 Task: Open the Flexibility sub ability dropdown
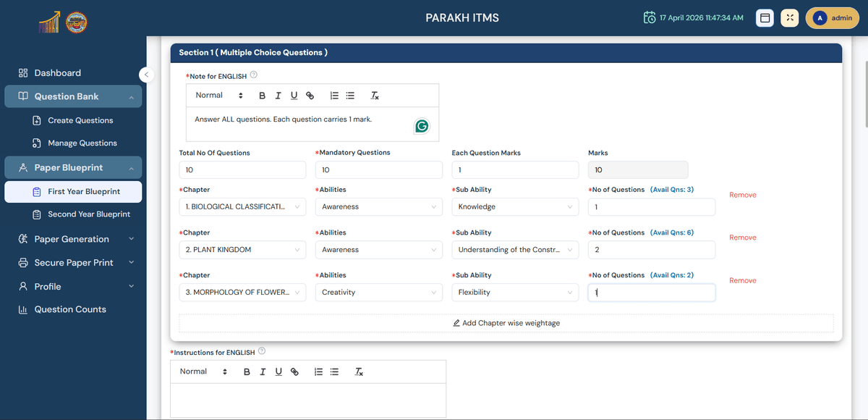[x=515, y=293]
